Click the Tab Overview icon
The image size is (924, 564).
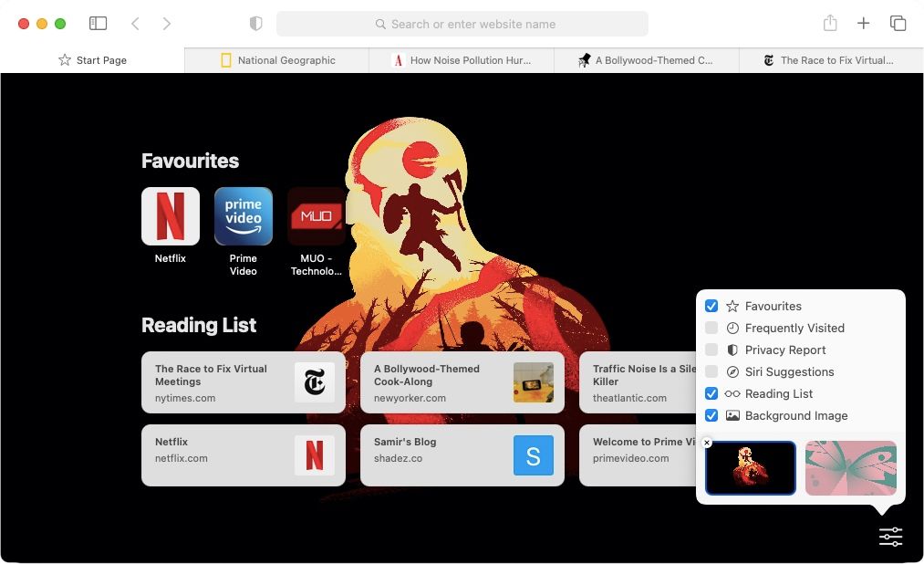[898, 23]
